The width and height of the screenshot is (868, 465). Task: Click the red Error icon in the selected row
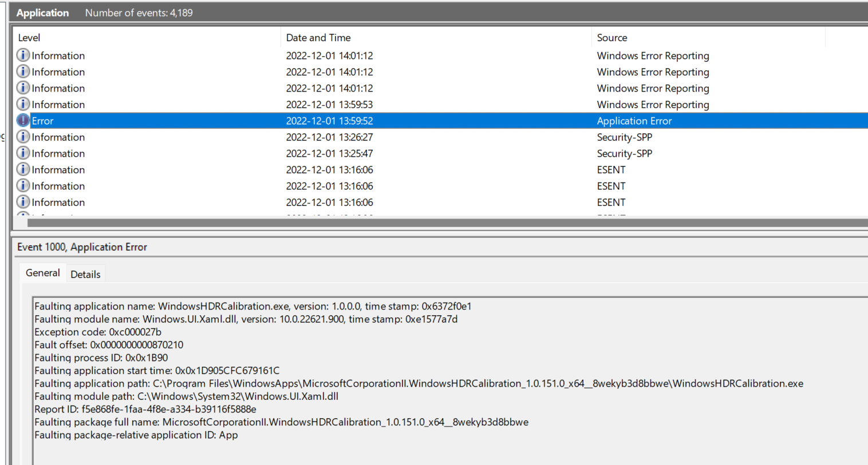23,121
